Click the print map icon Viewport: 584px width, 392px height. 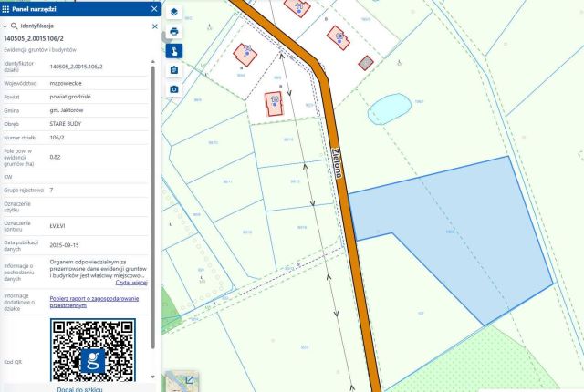[x=174, y=32]
